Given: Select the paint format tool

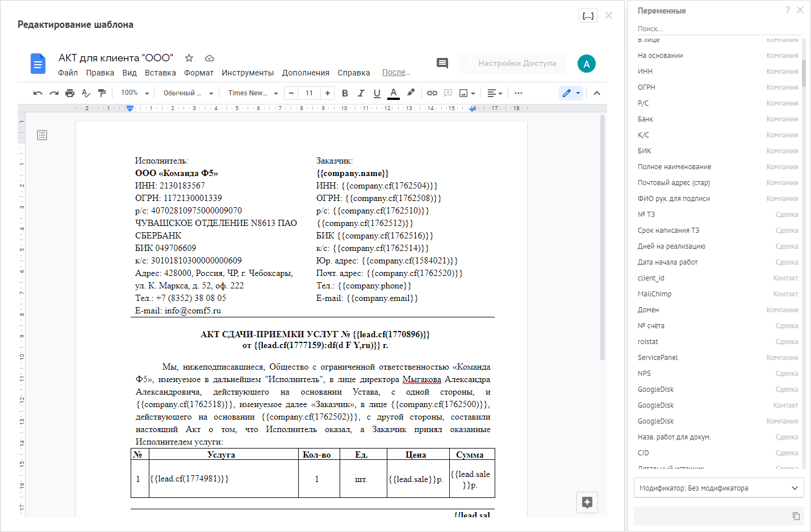Looking at the screenshot, I should [x=102, y=93].
